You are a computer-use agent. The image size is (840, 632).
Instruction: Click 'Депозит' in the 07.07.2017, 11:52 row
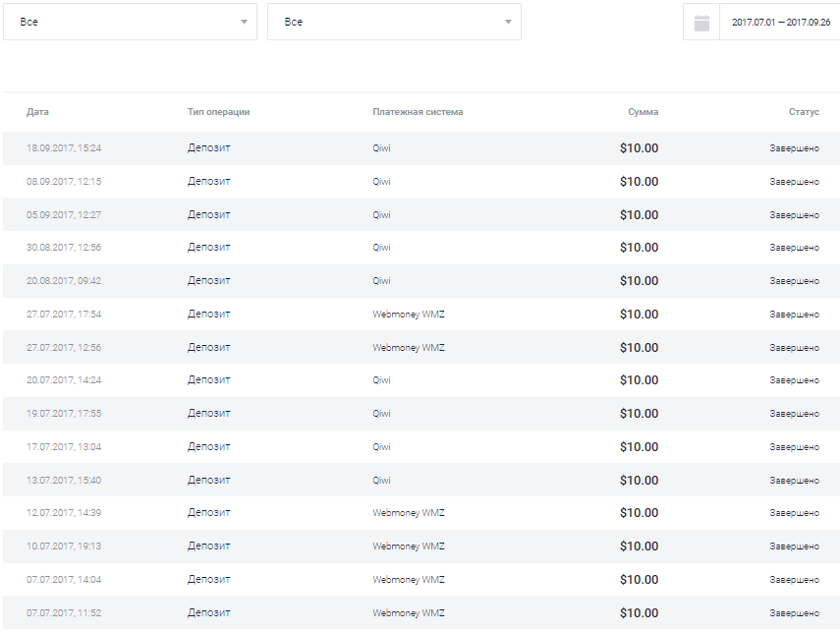point(209,613)
